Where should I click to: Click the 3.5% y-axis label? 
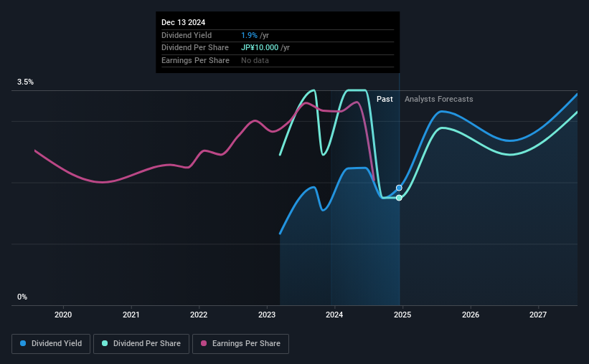pyautogui.click(x=25, y=82)
